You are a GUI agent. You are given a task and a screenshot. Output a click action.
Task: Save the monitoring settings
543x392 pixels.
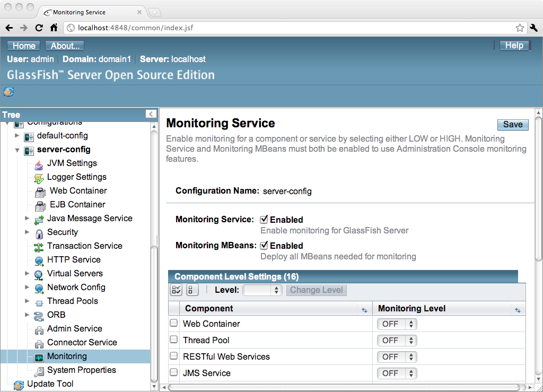(513, 124)
